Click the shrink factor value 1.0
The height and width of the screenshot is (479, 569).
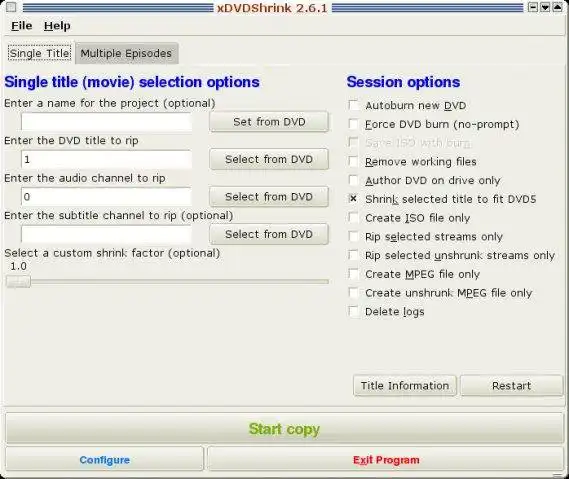[18, 266]
